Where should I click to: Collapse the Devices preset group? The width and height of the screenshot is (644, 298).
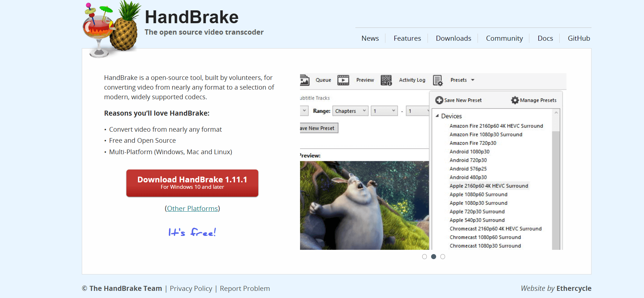point(437,116)
